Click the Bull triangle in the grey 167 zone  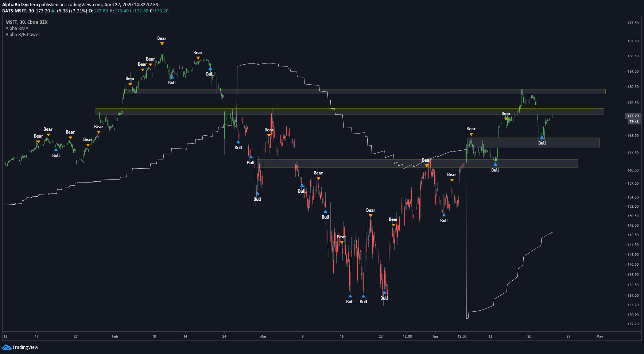(542, 137)
